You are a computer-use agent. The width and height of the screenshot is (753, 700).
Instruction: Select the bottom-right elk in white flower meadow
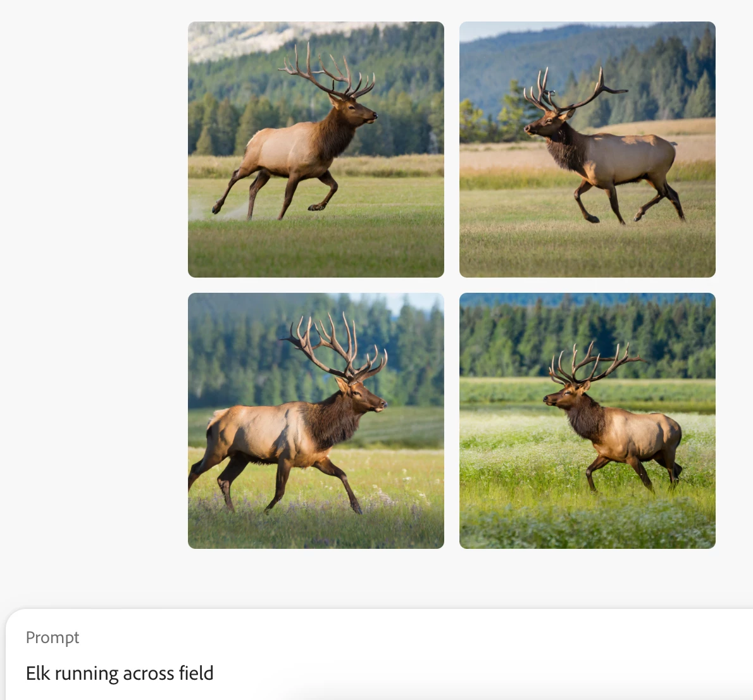pos(587,421)
